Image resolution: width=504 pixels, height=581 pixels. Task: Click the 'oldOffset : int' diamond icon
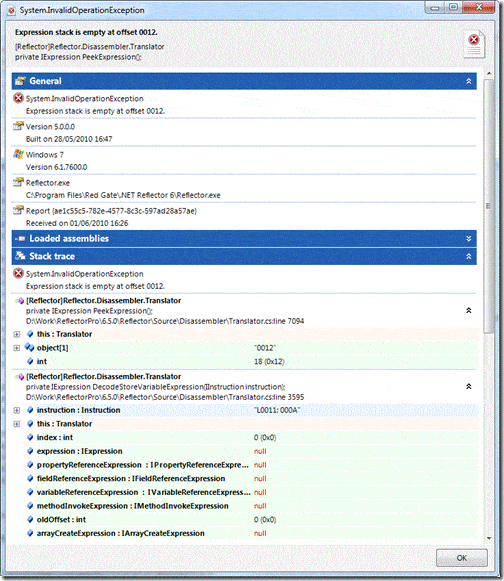(x=30, y=519)
